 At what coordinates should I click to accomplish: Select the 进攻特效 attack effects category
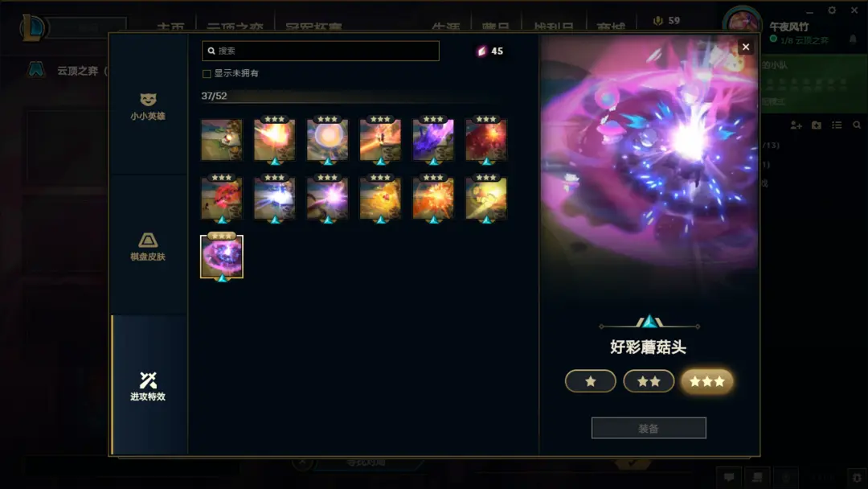point(148,385)
